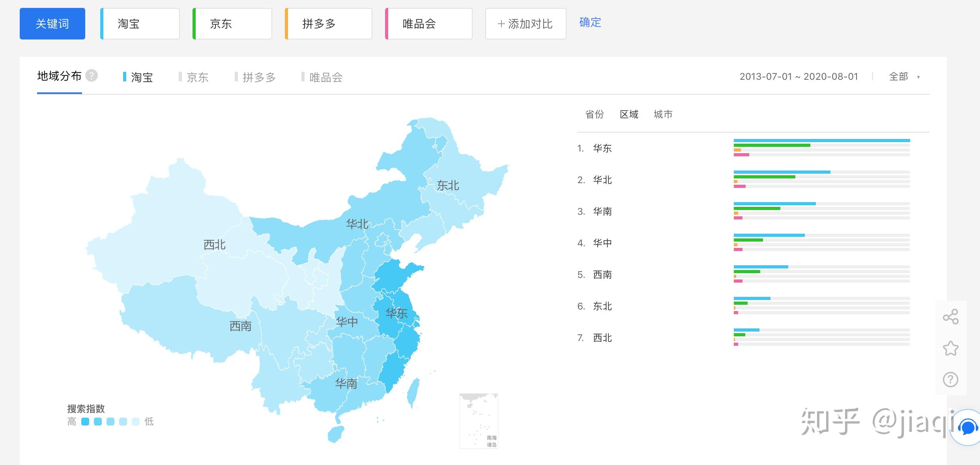Image resolution: width=980 pixels, height=465 pixels.
Task: Click the 南海诸岛 inset map thumbnail
Action: click(x=479, y=421)
